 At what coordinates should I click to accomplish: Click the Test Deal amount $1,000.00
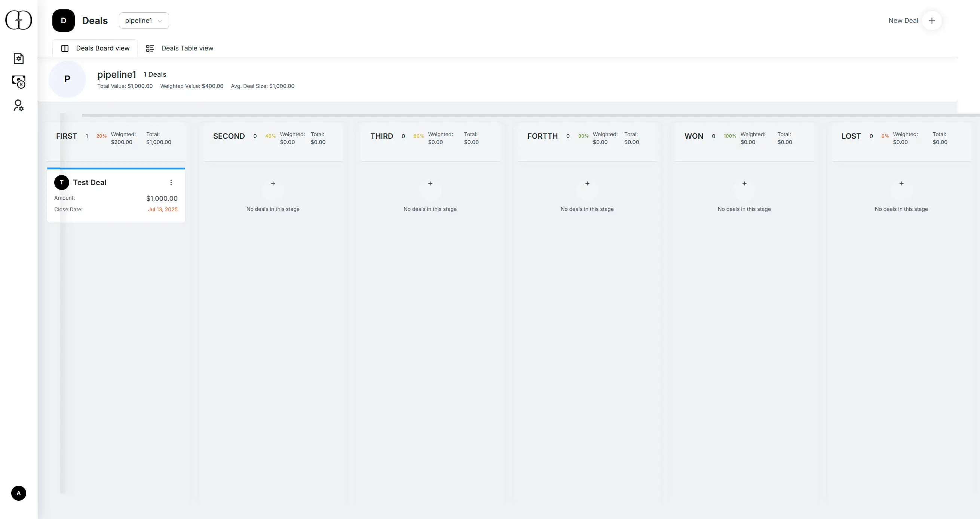162,199
